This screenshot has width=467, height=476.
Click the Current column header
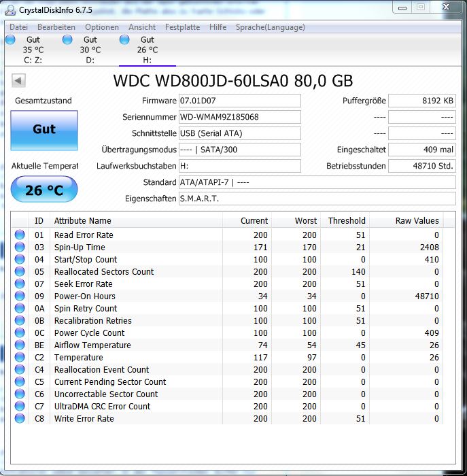tap(247, 221)
